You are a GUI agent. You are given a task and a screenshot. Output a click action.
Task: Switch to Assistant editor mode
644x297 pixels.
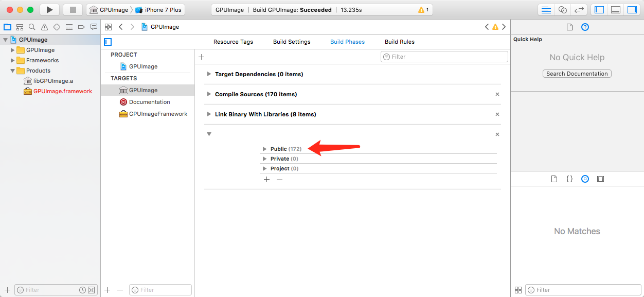(562, 10)
